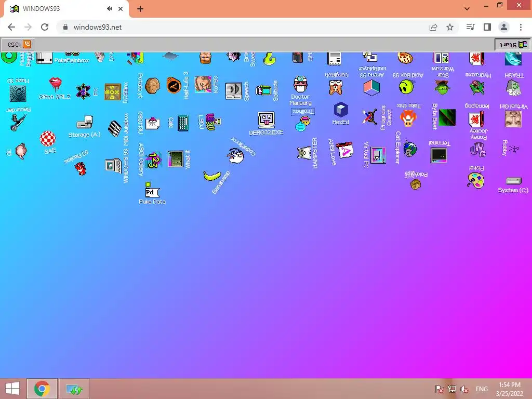The image size is (532, 399).
Task: Open the DOSBox crate icon
Action: 113,92
